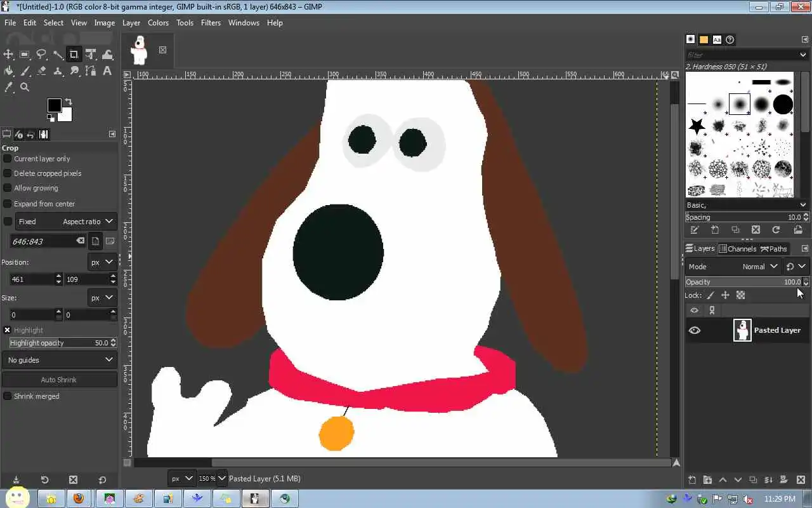This screenshot has height=508, width=812.
Task: Switch to the Paths tab
Action: coord(774,249)
